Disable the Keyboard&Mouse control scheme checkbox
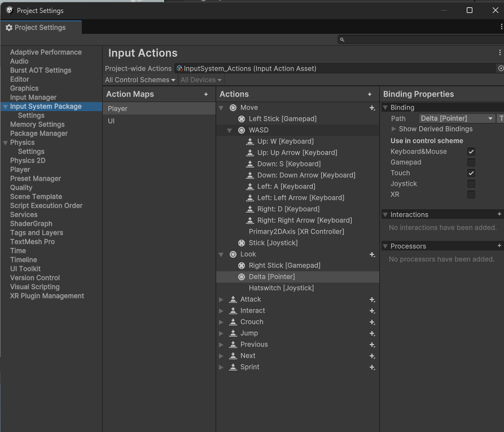The height and width of the screenshot is (432, 504). point(471,152)
